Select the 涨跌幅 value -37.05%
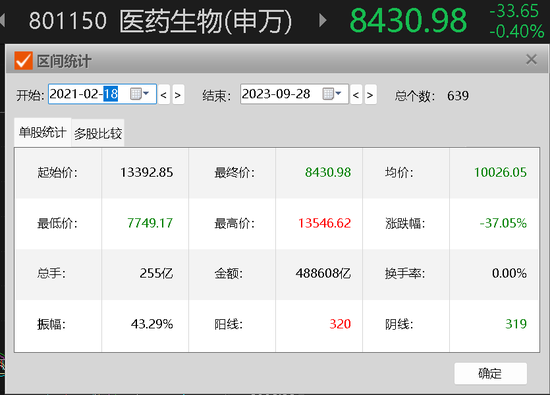Viewport: 550px width, 395px height. 503,223
